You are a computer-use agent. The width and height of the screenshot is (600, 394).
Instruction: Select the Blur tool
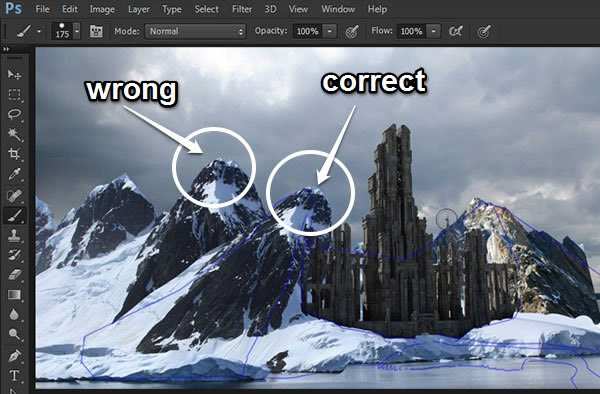[x=14, y=314]
